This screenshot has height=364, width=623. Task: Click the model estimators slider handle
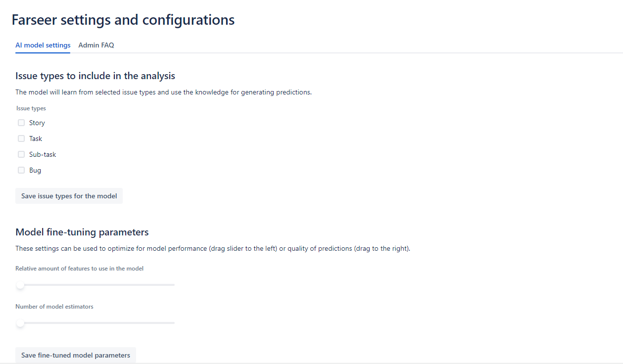tap(20, 323)
